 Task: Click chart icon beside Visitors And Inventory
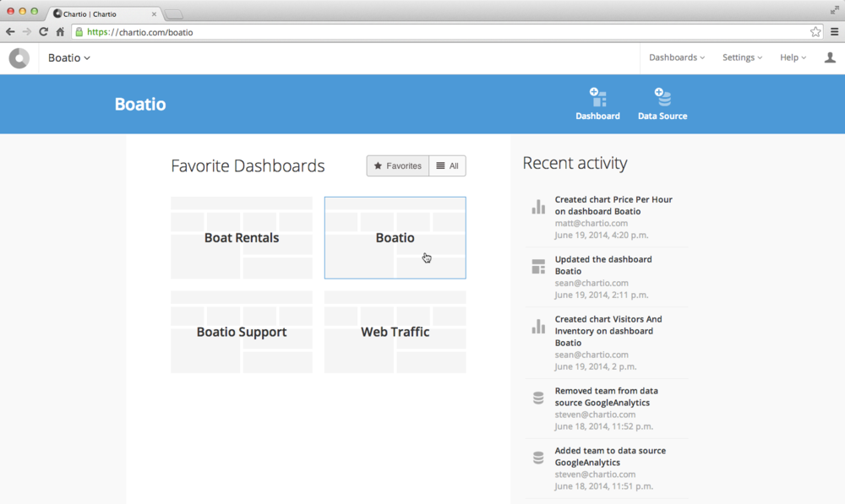pos(538,327)
